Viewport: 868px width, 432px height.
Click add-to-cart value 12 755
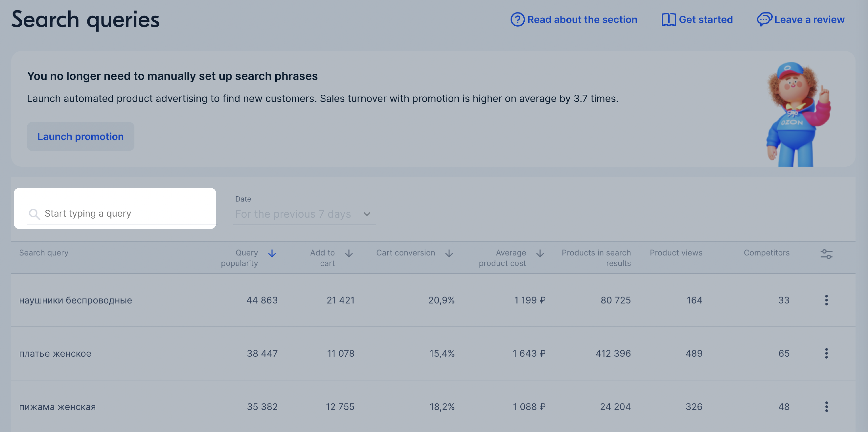(x=340, y=406)
